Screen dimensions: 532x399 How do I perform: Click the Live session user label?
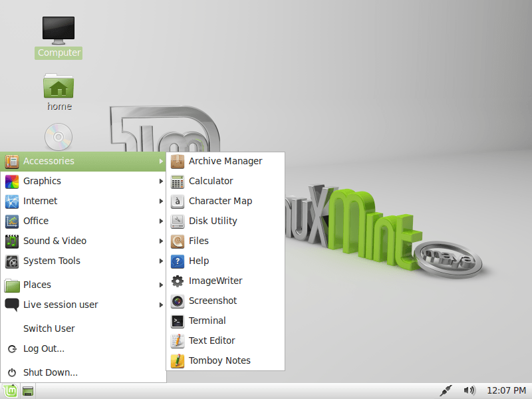[x=61, y=305]
